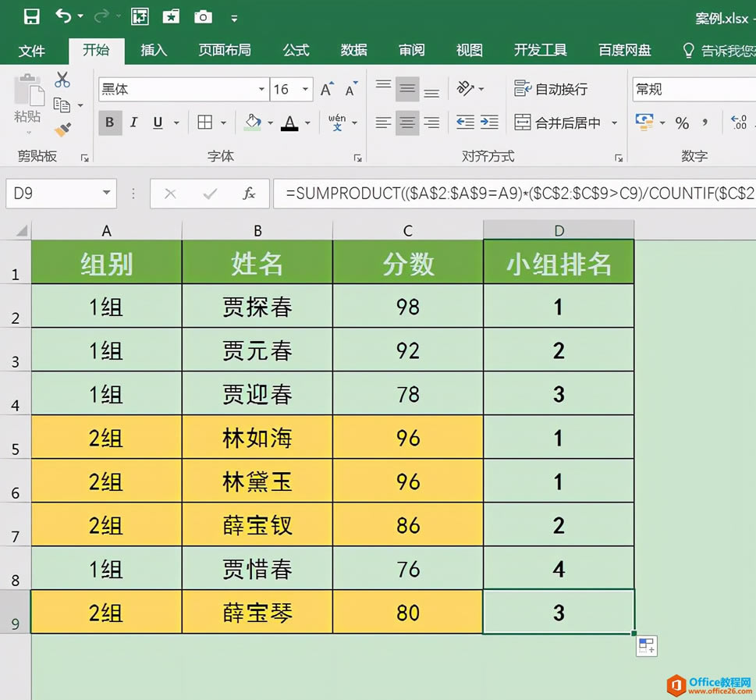Image resolution: width=756 pixels, height=700 pixels.
Task: Open the 视图 tab
Action: 470,50
